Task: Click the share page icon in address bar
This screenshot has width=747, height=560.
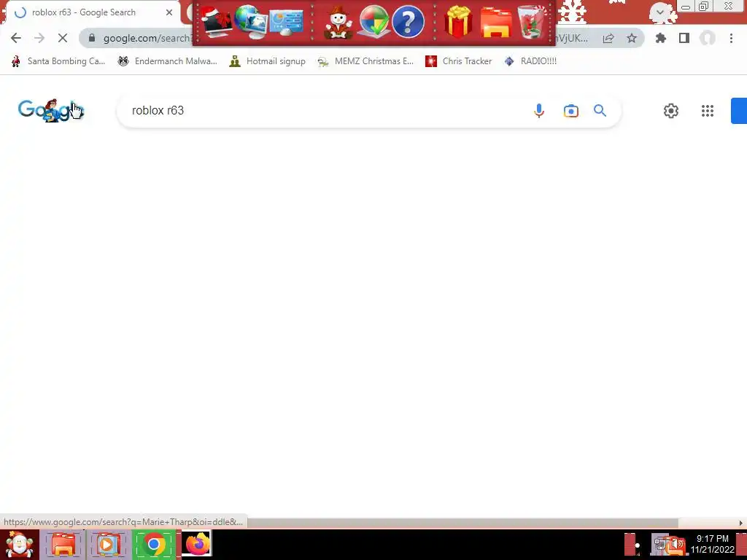Action: pos(608,39)
